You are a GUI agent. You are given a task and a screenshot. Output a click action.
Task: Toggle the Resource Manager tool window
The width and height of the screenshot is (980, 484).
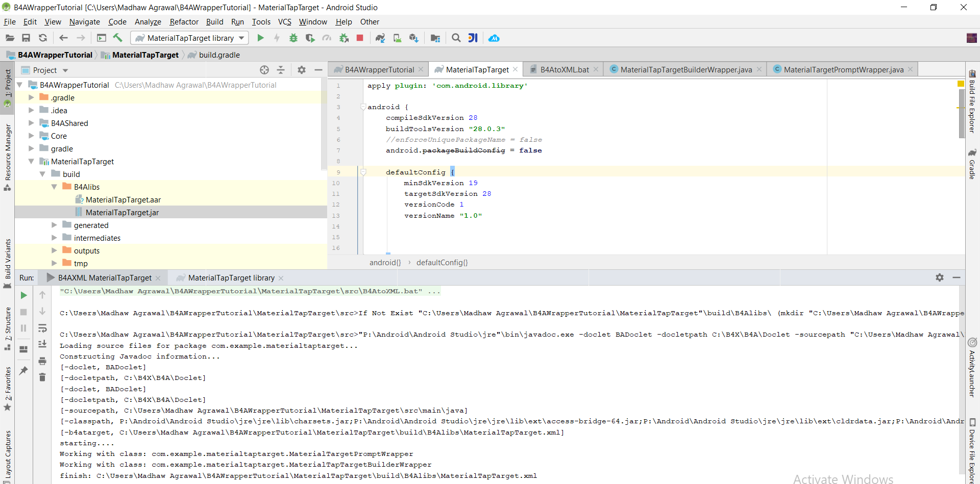8,157
